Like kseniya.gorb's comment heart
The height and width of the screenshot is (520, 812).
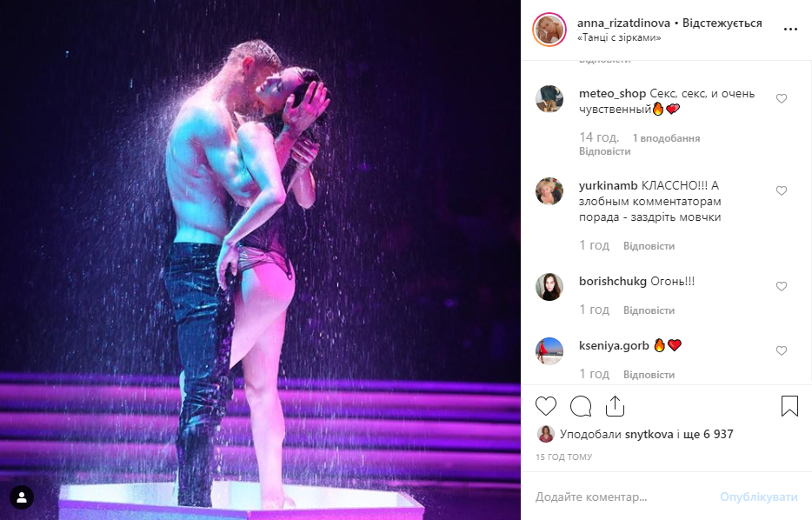click(x=782, y=350)
